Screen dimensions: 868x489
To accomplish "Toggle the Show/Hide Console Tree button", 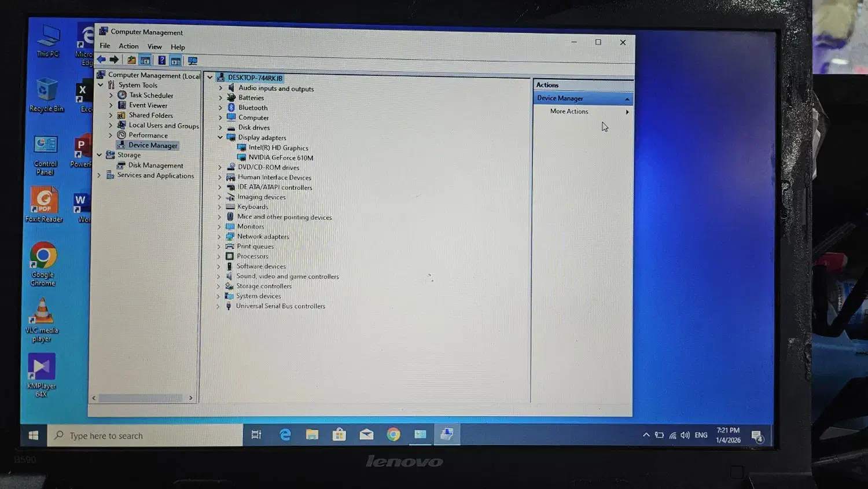I will tap(145, 60).
